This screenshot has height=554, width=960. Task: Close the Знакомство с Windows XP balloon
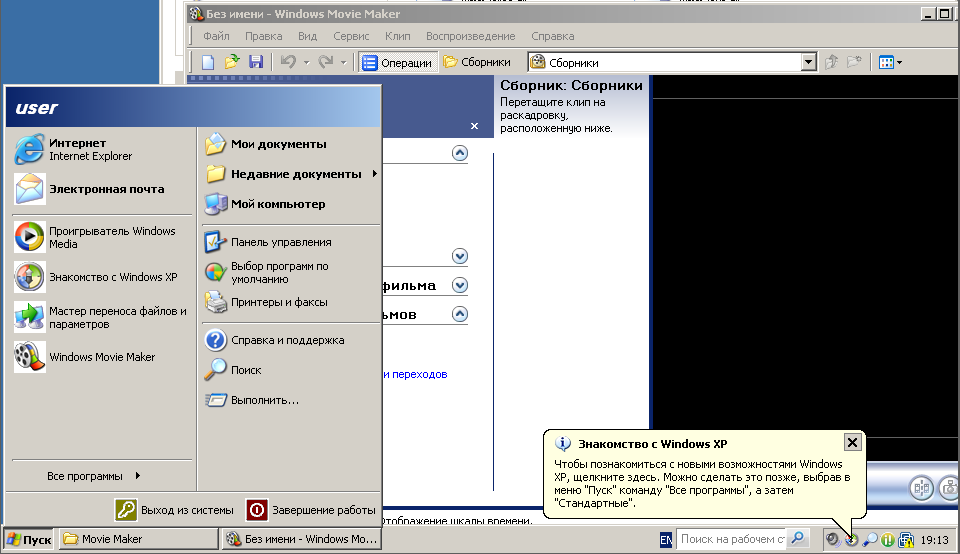852,443
